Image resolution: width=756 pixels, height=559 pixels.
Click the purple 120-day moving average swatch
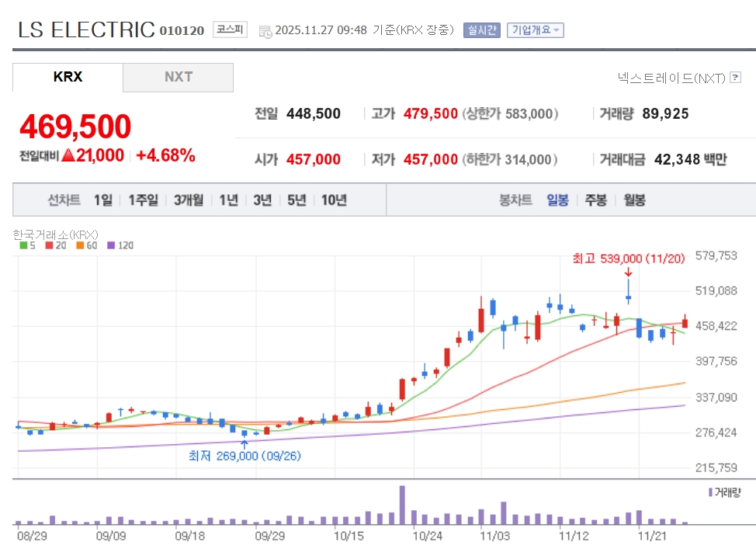tap(111, 245)
